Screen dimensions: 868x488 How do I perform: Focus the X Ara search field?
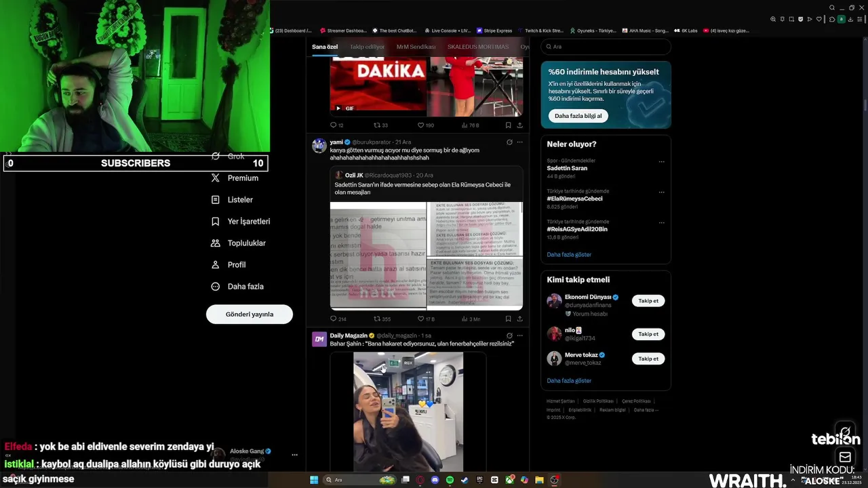606,47
